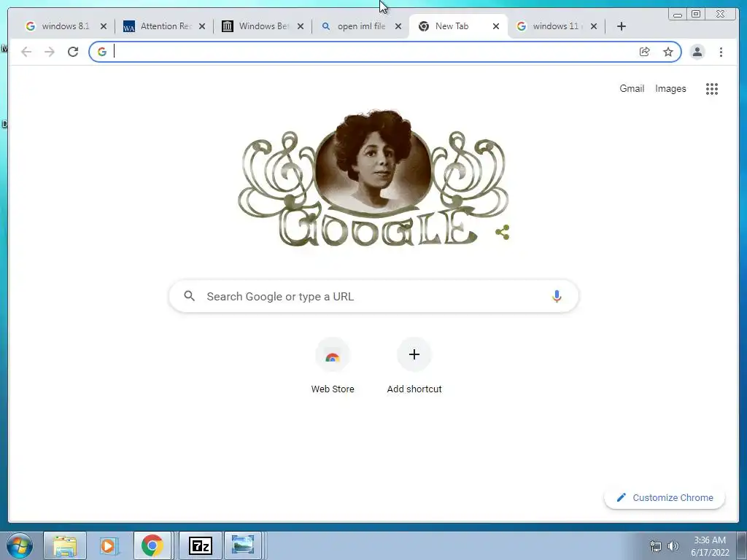Image resolution: width=747 pixels, height=560 pixels.
Task: Click the network tray icon
Action: click(x=656, y=546)
